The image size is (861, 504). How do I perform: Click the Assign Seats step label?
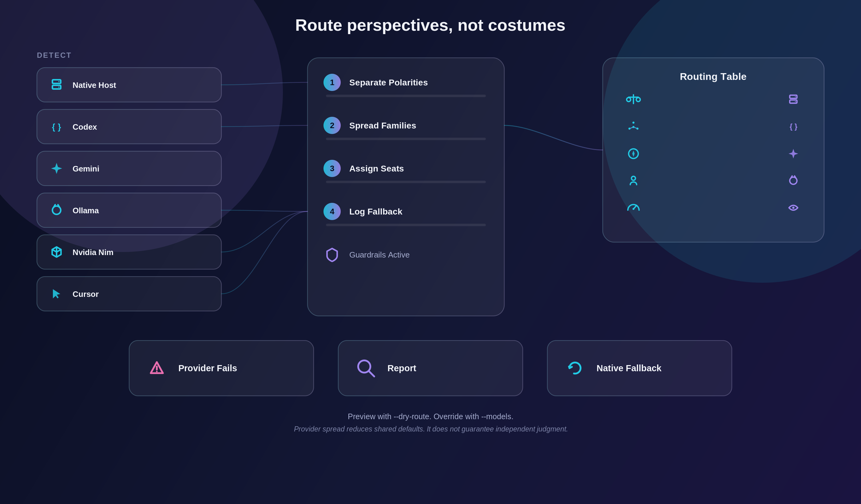pos(376,168)
